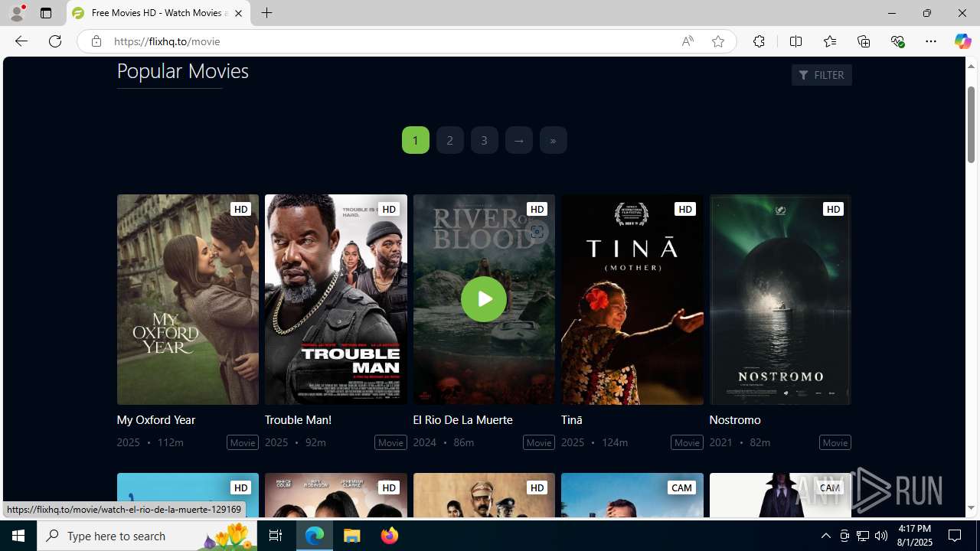Show hidden system tray icons
Image resolution: width=980 pixels, height=551 pixels.
click(x=825, y=536)
